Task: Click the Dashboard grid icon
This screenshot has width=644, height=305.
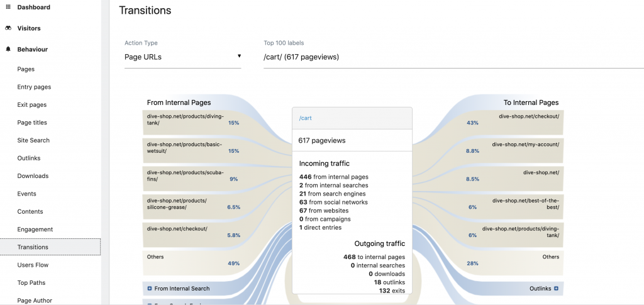Action: click(8, 7)
